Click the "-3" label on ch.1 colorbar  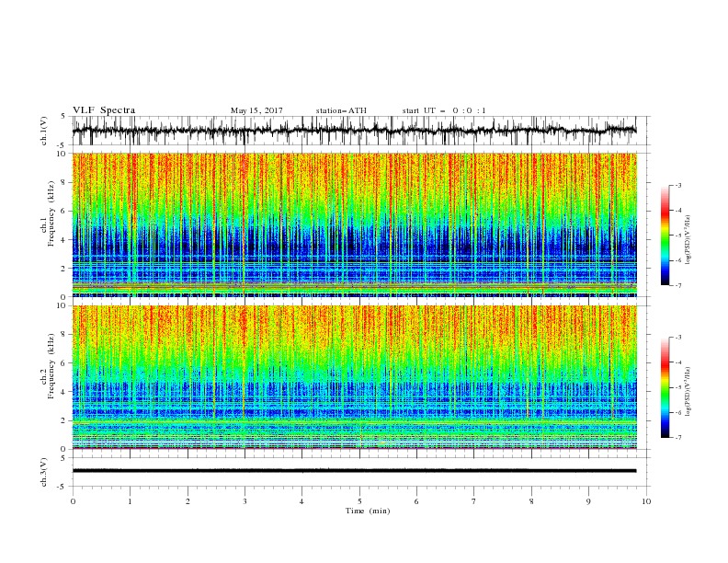coord(677,185)
